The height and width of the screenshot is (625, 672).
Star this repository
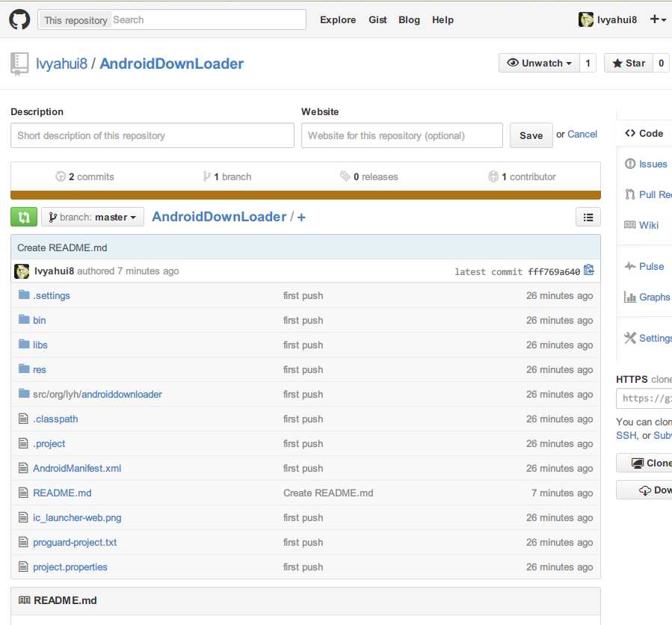629,63
